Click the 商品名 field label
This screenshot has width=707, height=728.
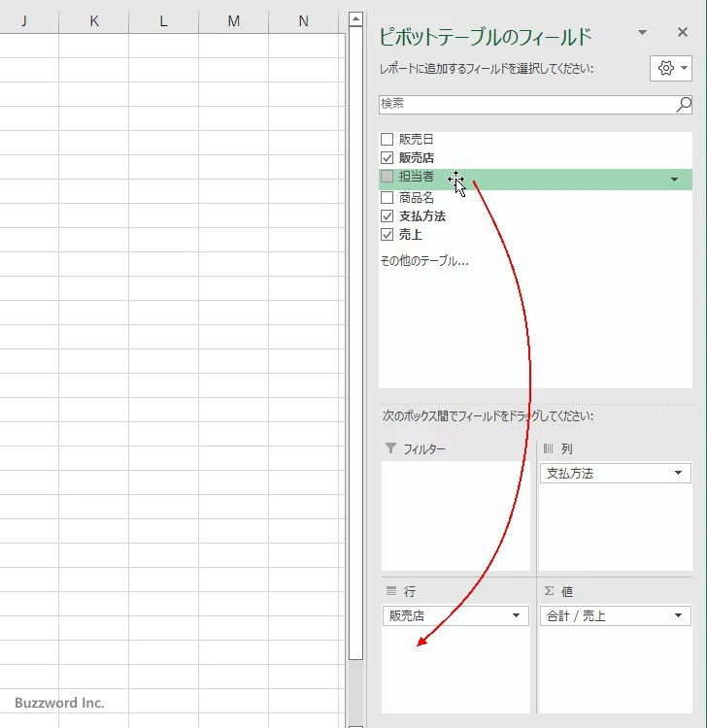point(417,198)
